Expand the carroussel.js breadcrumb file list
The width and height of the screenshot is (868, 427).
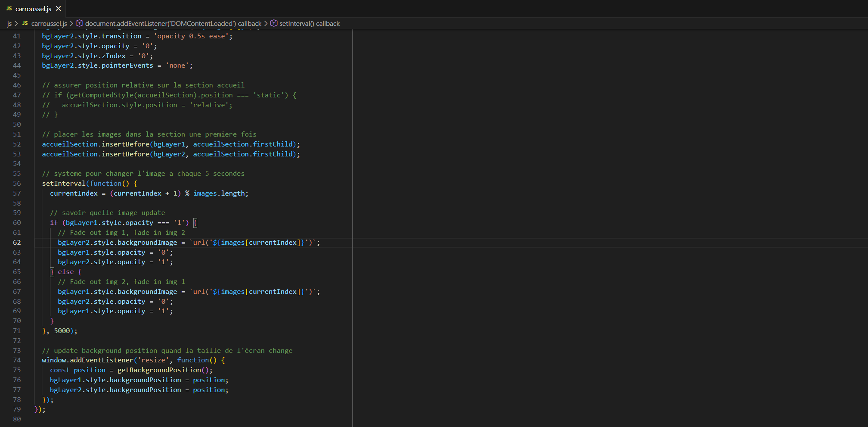(x=49, y=23)
